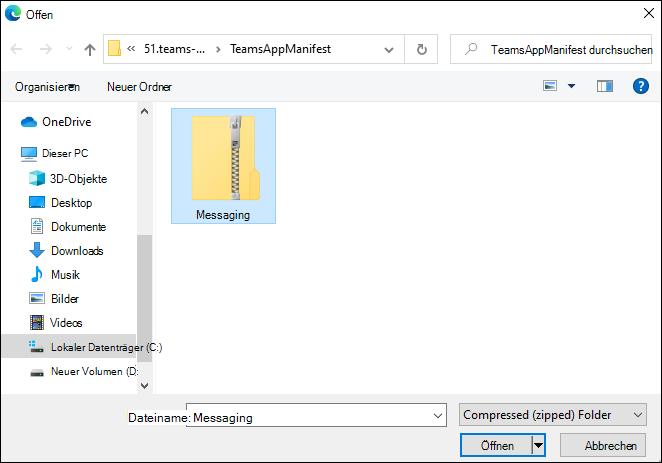Open the Dateiname suggestions dropdown
Screen dimensions: 662x463
(438, 416)
